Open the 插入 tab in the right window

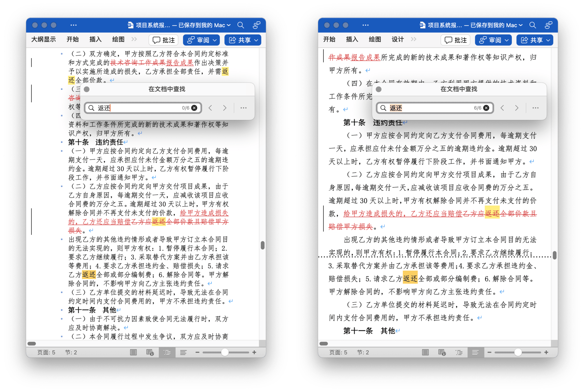point(352,39)
